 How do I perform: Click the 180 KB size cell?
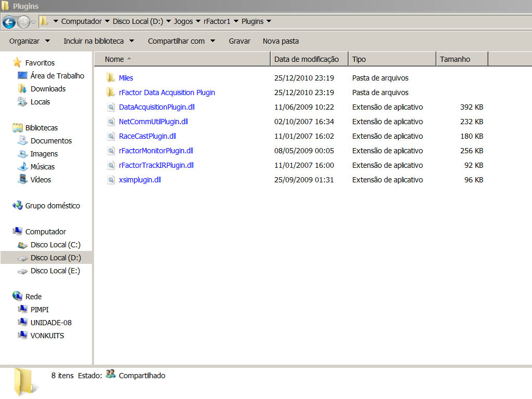pyautogui.click(x=472, y=136)
